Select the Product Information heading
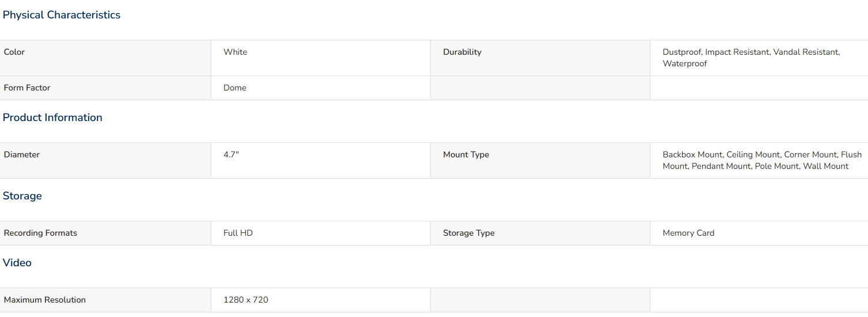 (52, 118)
